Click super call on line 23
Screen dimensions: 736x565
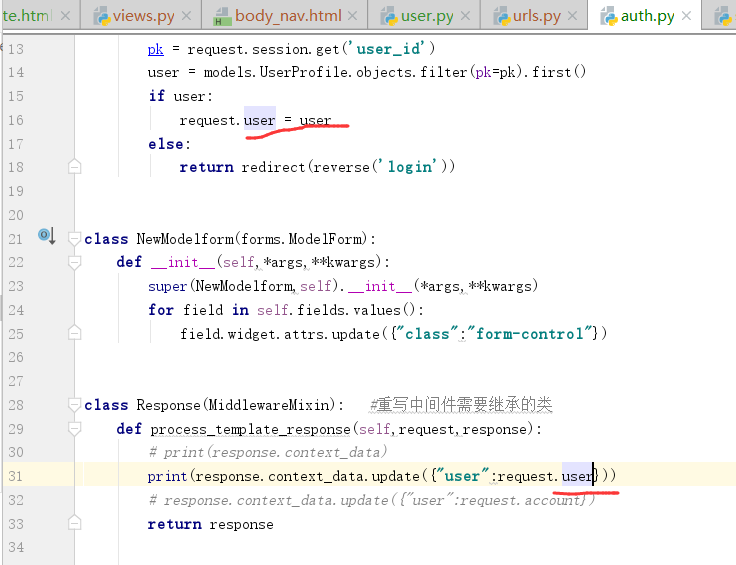168,286
